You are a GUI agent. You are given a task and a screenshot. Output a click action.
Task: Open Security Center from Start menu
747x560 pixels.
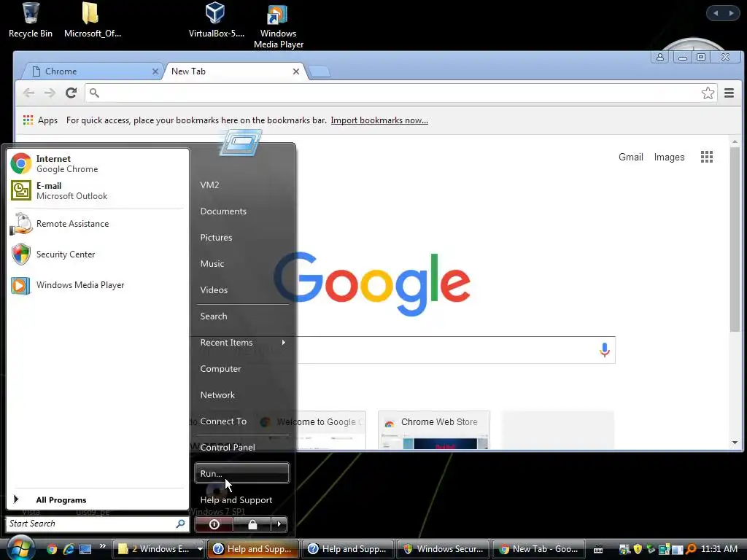tap(97, 254)
